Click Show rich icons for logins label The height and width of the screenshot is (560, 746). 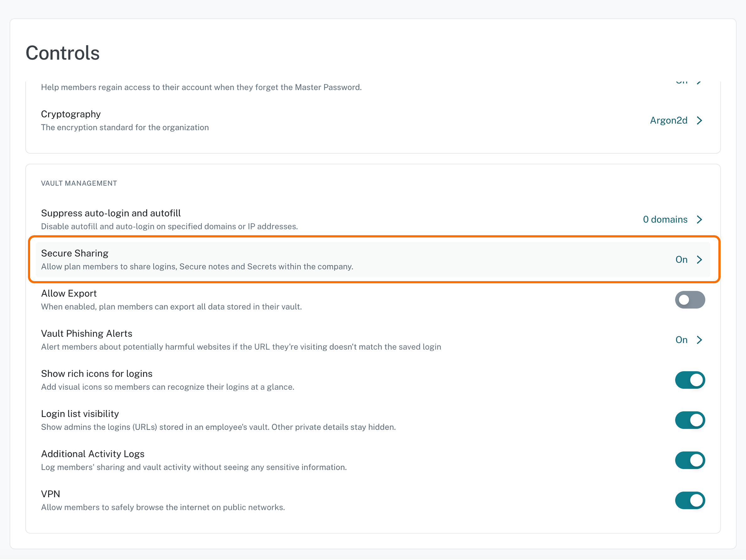pyautogui.click(x=97, y=374)
